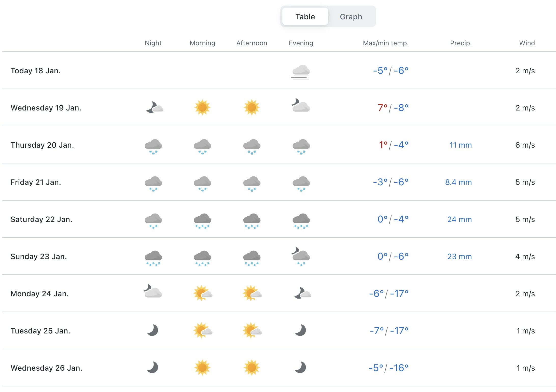Select the Table view tab

click(x=305, y=17)
